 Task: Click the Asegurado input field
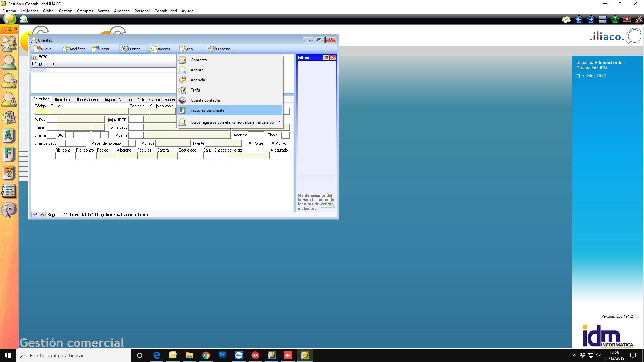[x=281, y=156]
